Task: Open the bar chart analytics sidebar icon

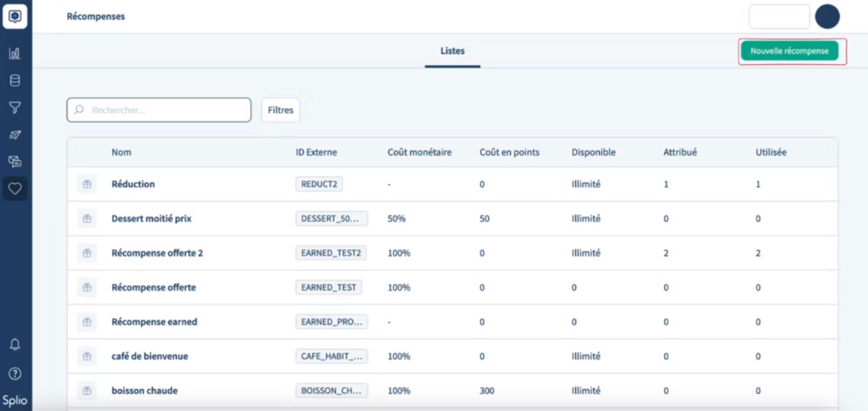Action: click(15, 54)
